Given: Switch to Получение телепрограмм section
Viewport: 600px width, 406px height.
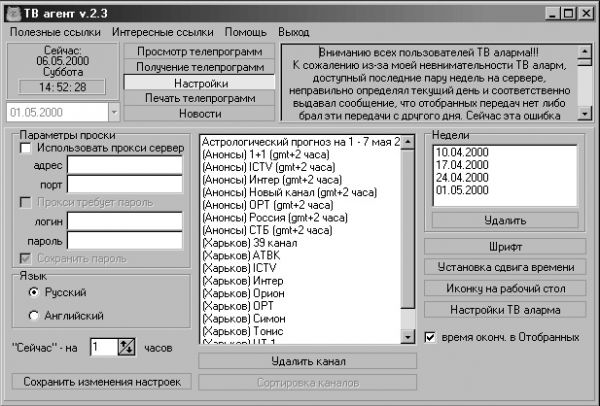Looking at the screenshot, I should click(x=199, y=67).
